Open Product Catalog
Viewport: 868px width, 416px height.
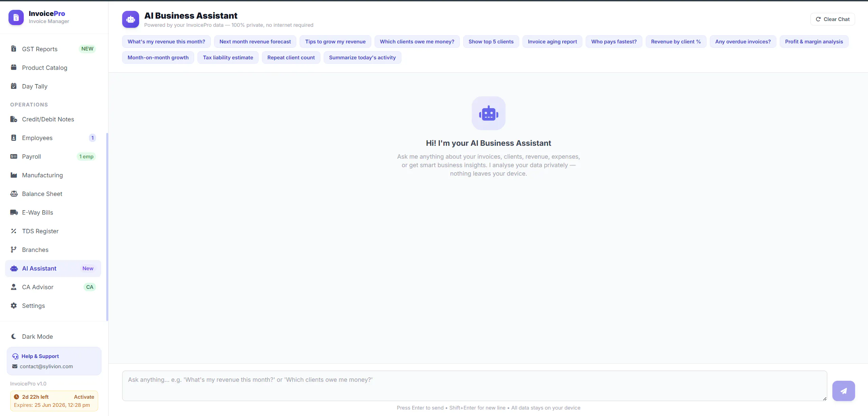pos(53,67)
